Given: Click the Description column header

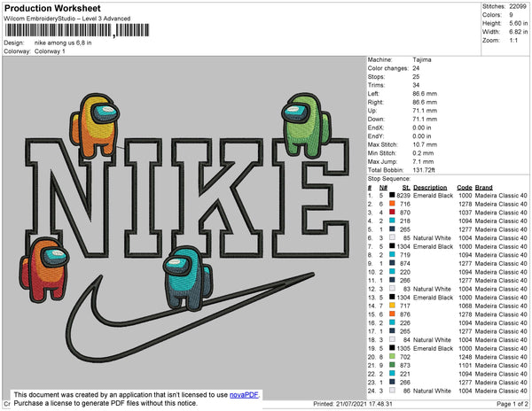Looking at the screenshot, I should (x=430, y=188).
